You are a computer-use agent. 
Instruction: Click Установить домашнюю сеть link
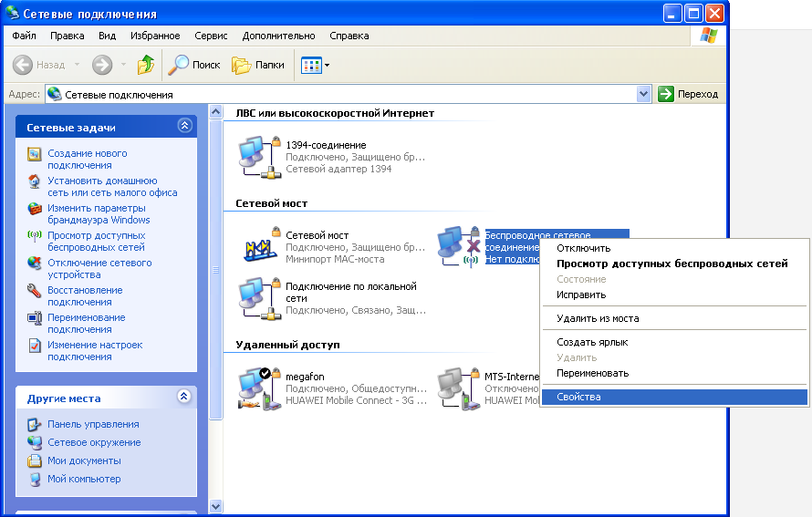click(x=112, y=187)
